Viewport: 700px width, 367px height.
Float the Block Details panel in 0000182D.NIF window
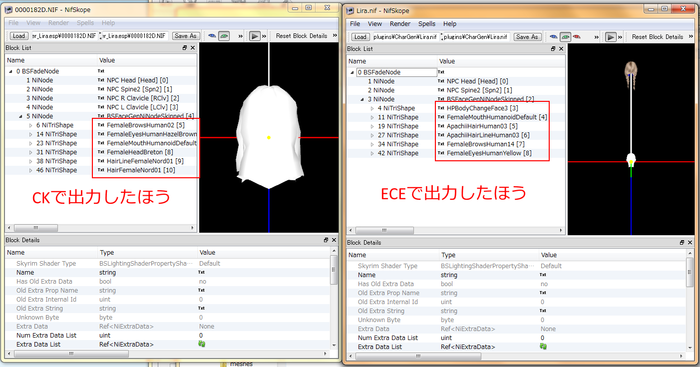[326, 240]
